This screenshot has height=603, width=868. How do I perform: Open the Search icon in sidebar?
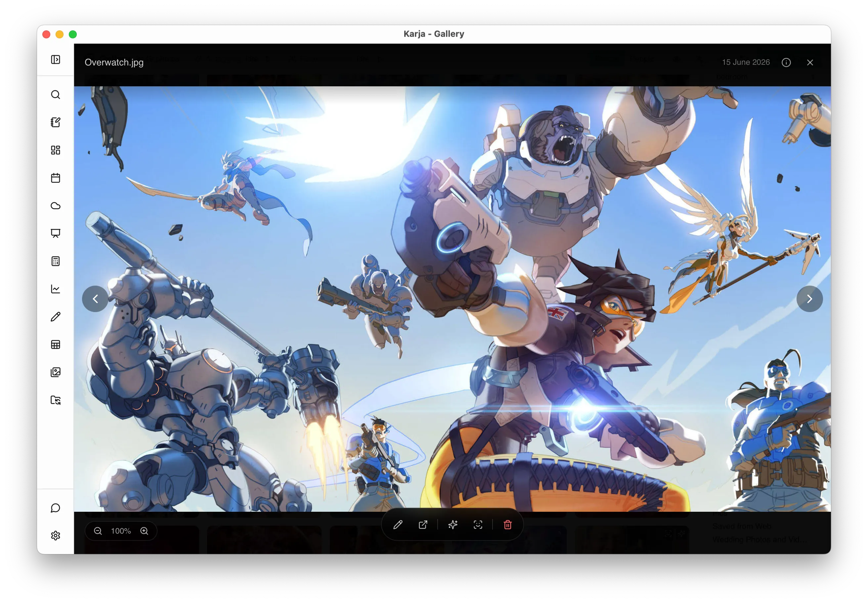click(x=56, y=95)
